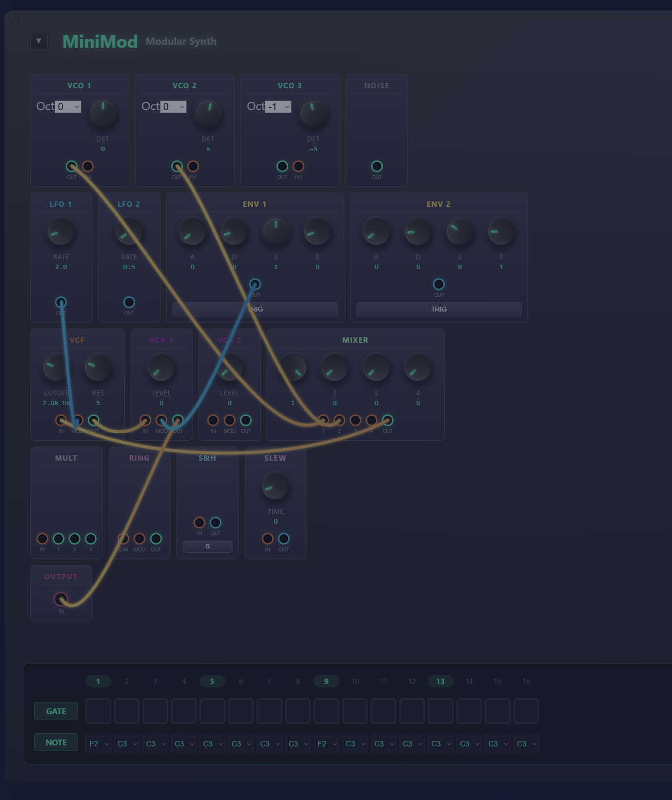Viewport: 672px width, 800px height.
Task: Click the S&H IN jack
Action: click(x=199, y=523)
